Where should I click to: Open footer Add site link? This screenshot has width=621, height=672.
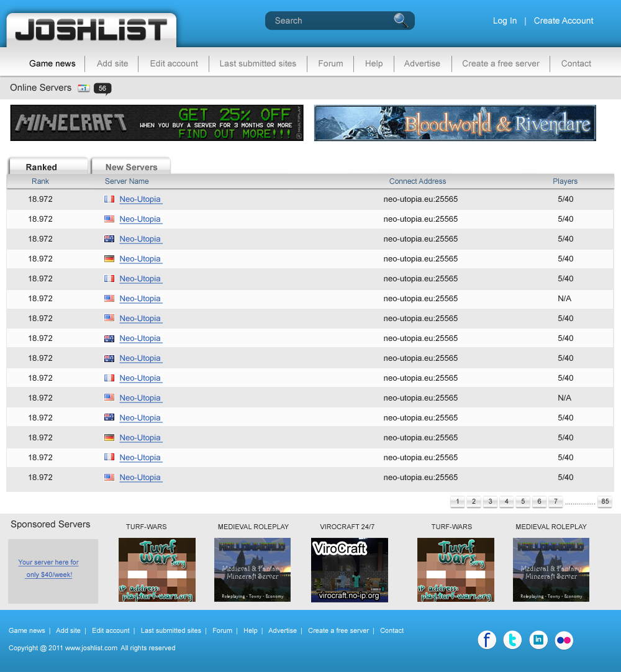[68, 630]
